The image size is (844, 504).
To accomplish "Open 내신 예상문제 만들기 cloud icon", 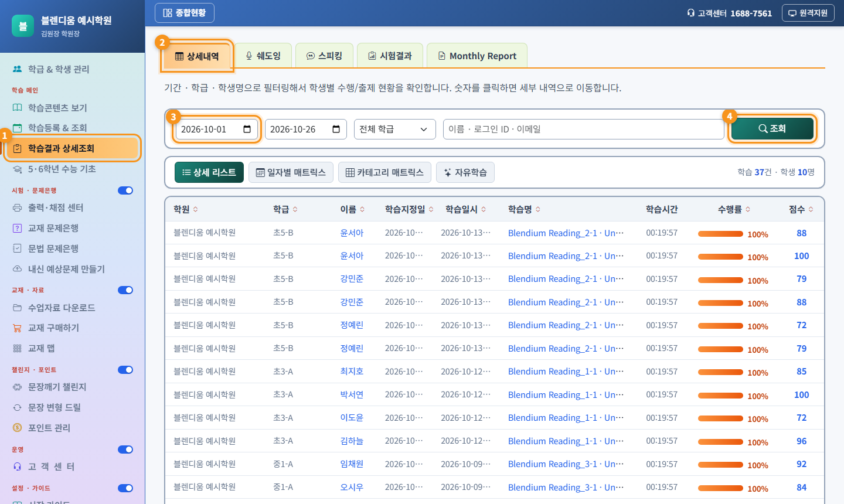I will [x=18, y=269].
